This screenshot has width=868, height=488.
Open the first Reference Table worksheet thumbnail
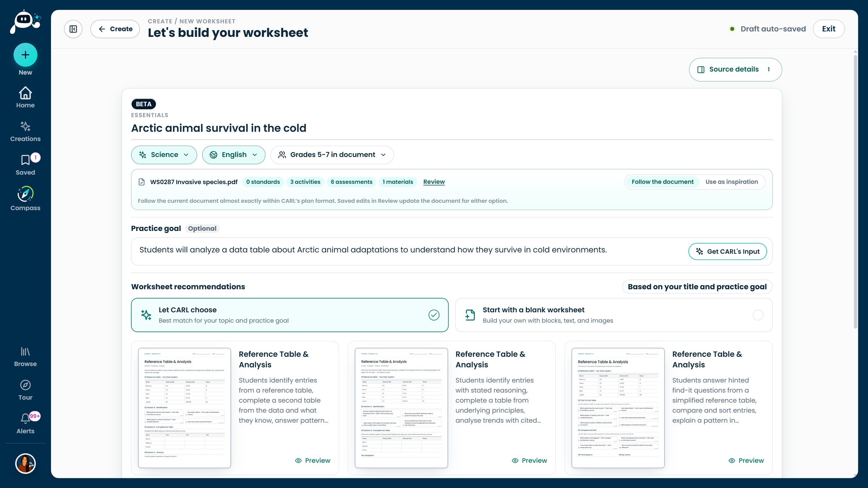[184, 408]
